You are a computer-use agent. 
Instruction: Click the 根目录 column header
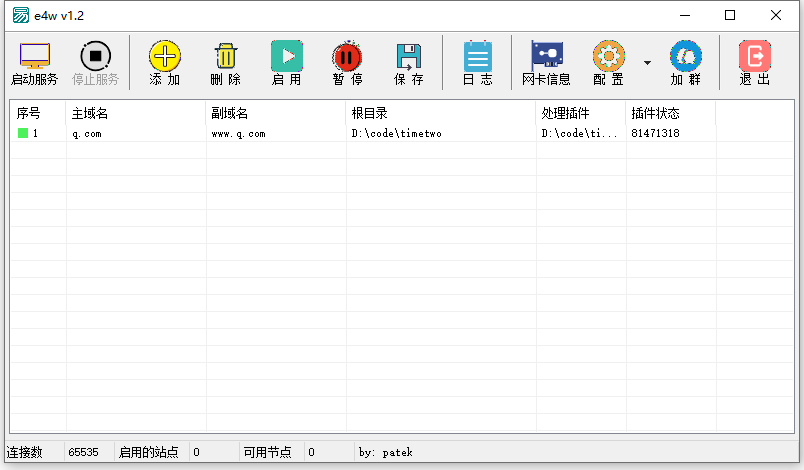(440, 113)
